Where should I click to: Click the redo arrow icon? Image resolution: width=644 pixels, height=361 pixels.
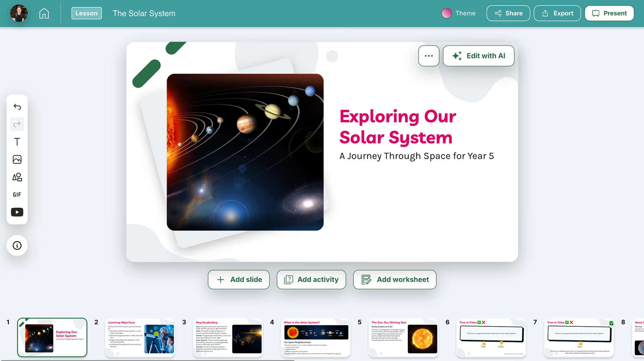(17, 124)
